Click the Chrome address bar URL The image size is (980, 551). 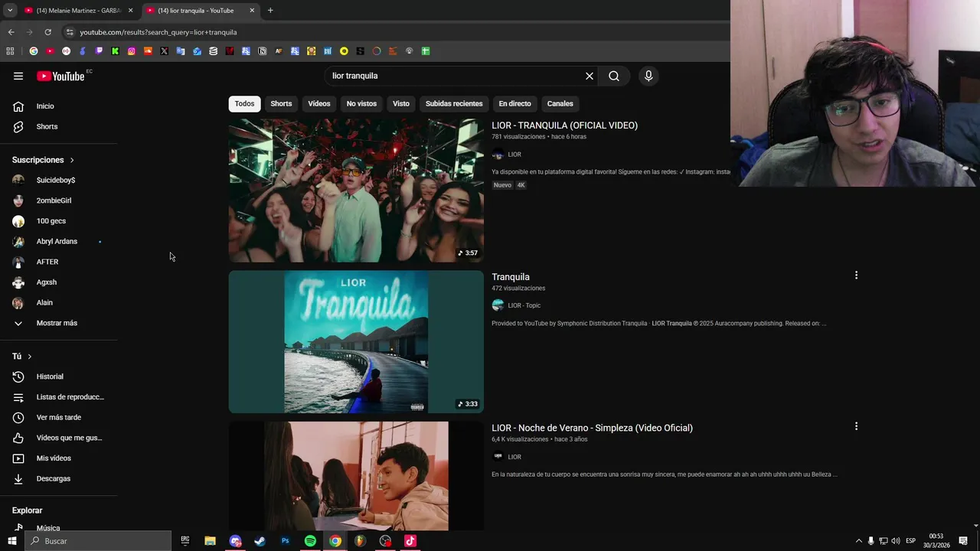tap(158, 32)
